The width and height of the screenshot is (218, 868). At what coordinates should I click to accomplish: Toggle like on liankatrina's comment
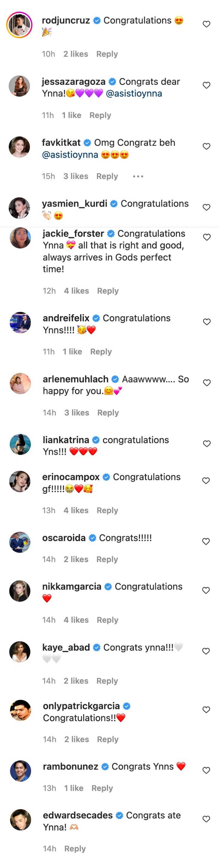coord(207,444)
